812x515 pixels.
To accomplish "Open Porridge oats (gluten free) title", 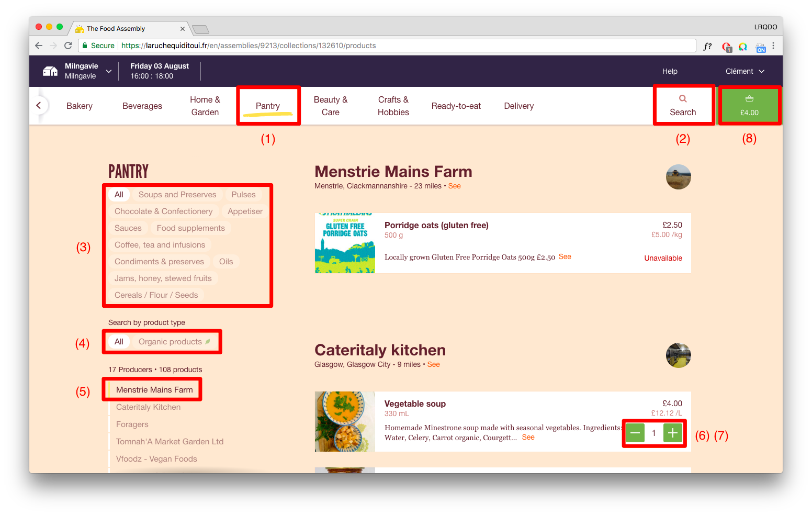I will click(x=436, y=225).
